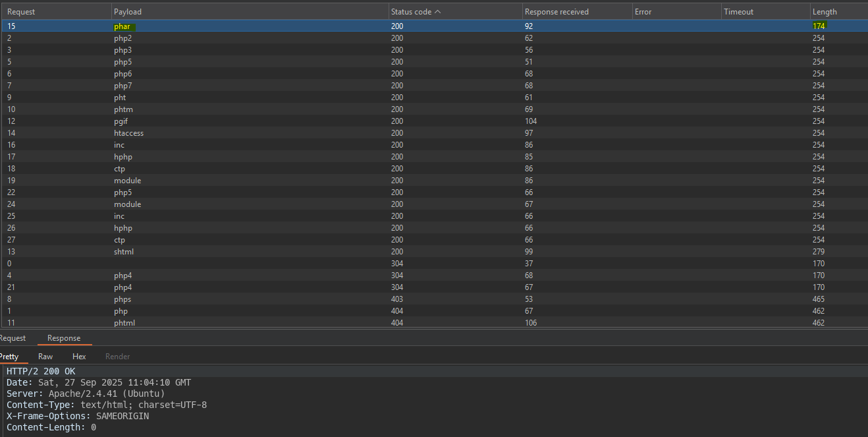Select the row with the shtml payload
This screenshot has width=868, height=437.
click(124, 252)
